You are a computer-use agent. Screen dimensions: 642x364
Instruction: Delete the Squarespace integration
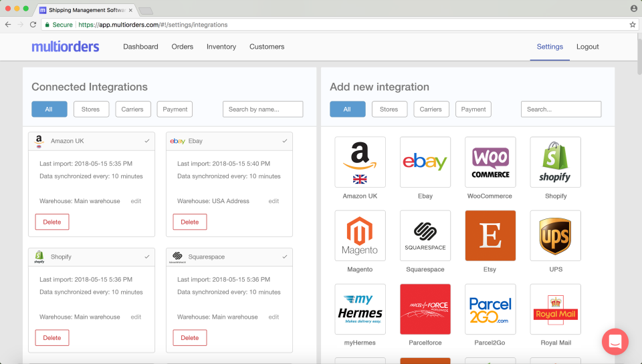189,338
